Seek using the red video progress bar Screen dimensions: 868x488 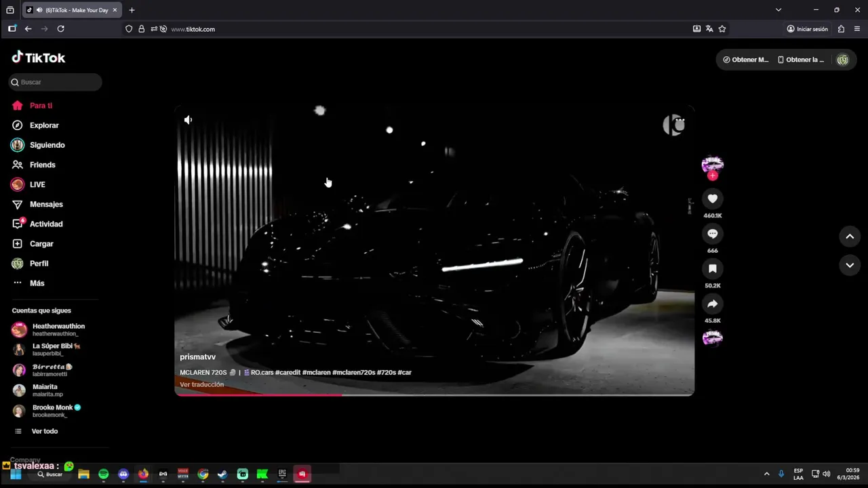(434, 394)
